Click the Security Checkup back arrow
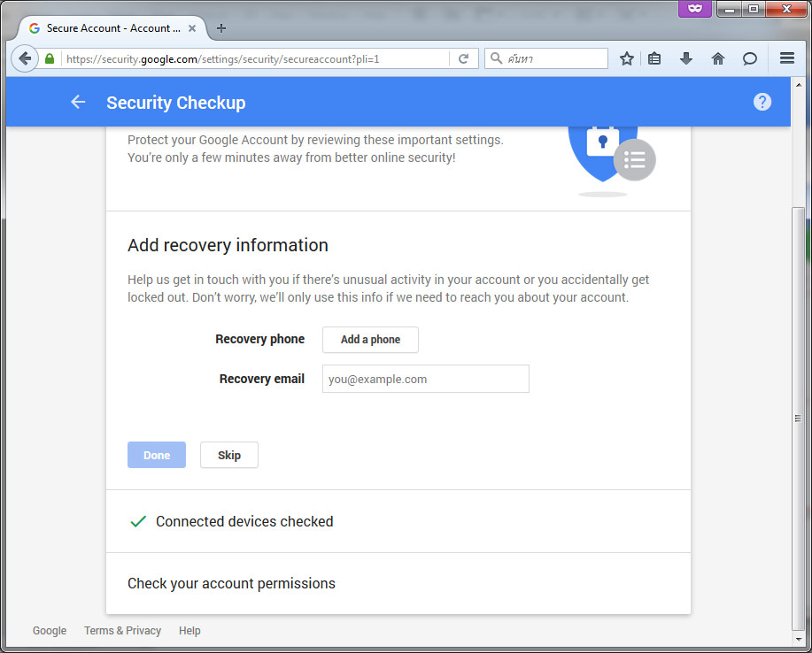This screenshot has height=653, width=812. (78, 102)
